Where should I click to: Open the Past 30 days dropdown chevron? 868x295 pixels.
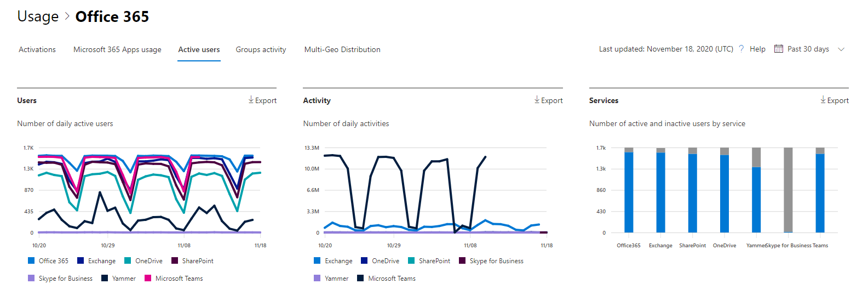(x=841, y=49)
